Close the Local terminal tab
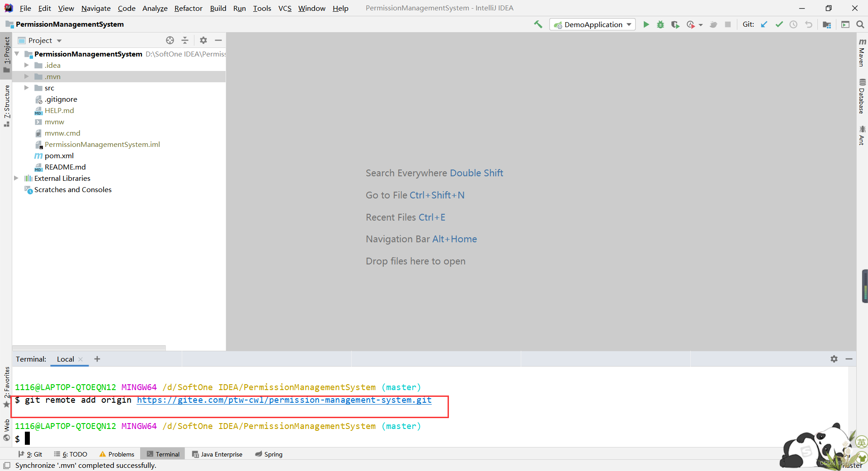 click(x=80, y=359)
